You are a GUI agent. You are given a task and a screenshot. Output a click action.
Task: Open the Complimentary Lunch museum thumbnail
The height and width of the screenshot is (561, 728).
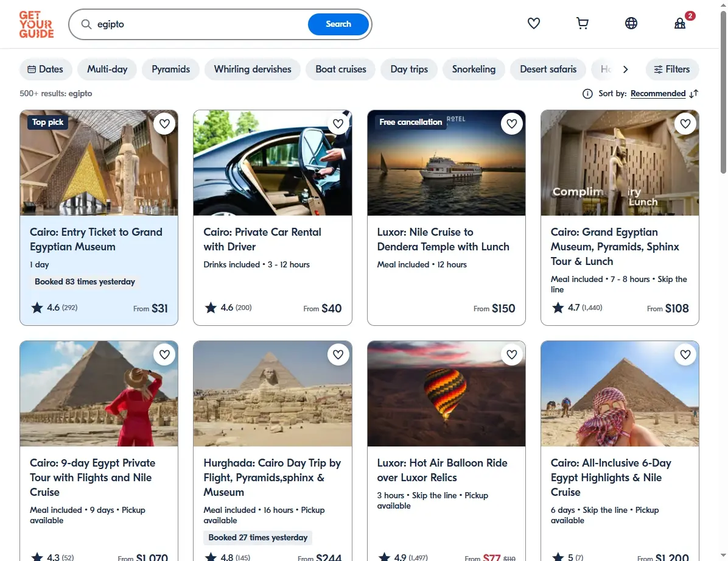click(x=620, y=163)
